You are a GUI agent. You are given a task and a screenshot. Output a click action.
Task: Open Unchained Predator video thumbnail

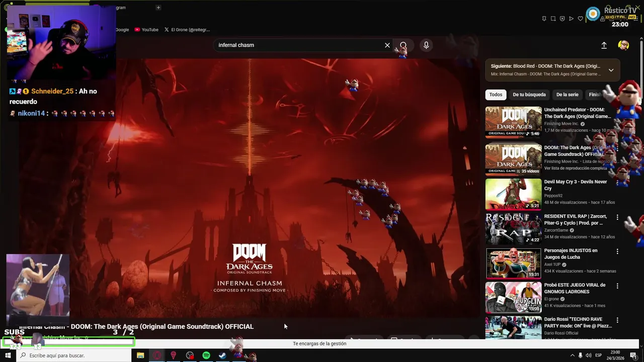coord(513,122)
